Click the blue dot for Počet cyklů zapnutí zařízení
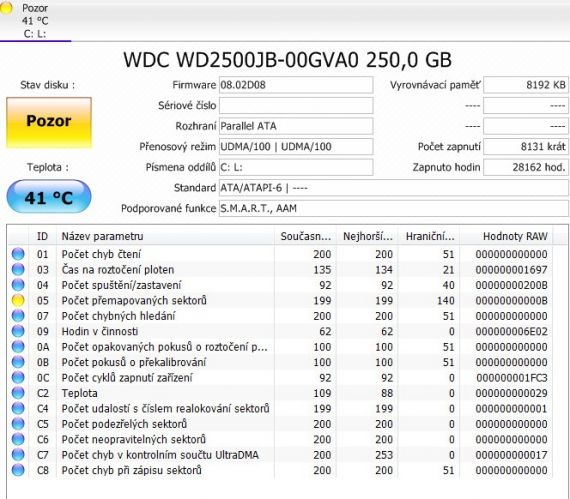570x499 pixels. pyautogui.click(x=18, y=377)
